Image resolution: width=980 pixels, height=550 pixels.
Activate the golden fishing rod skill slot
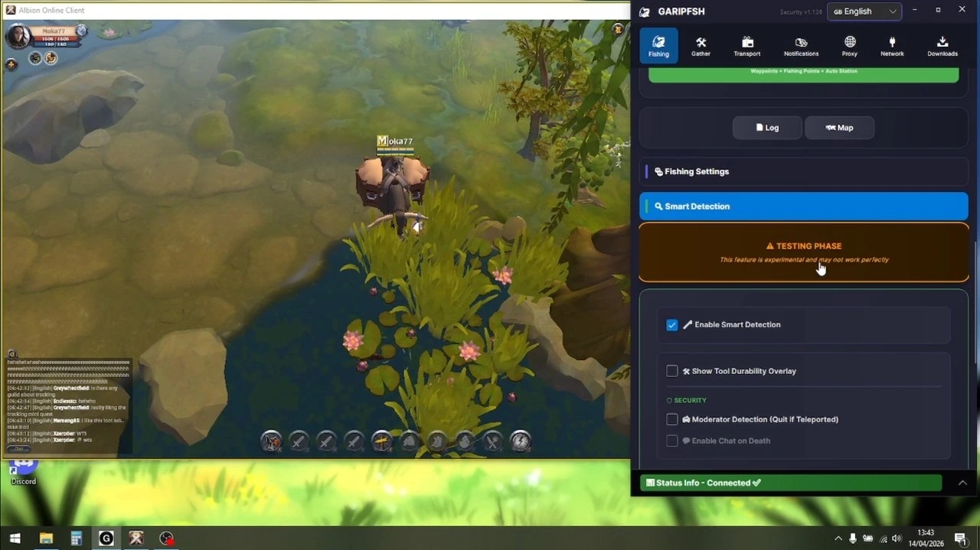tap(382, 441)
